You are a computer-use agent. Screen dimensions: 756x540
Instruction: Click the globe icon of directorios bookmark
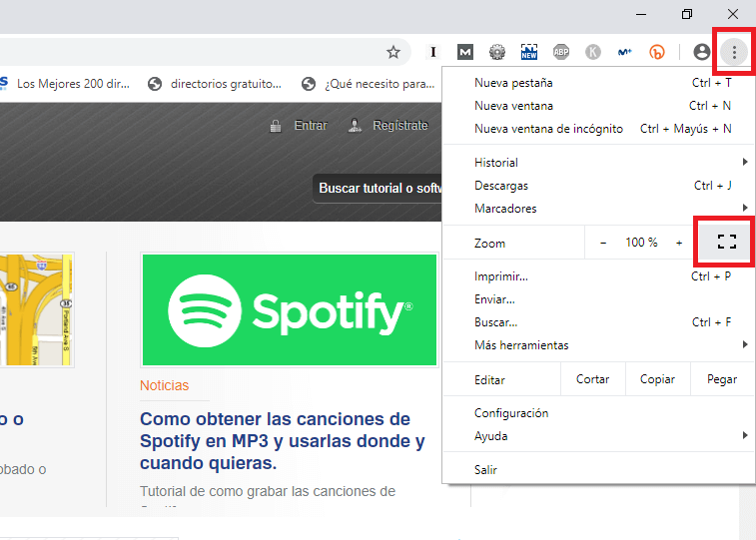pos(155,84)
